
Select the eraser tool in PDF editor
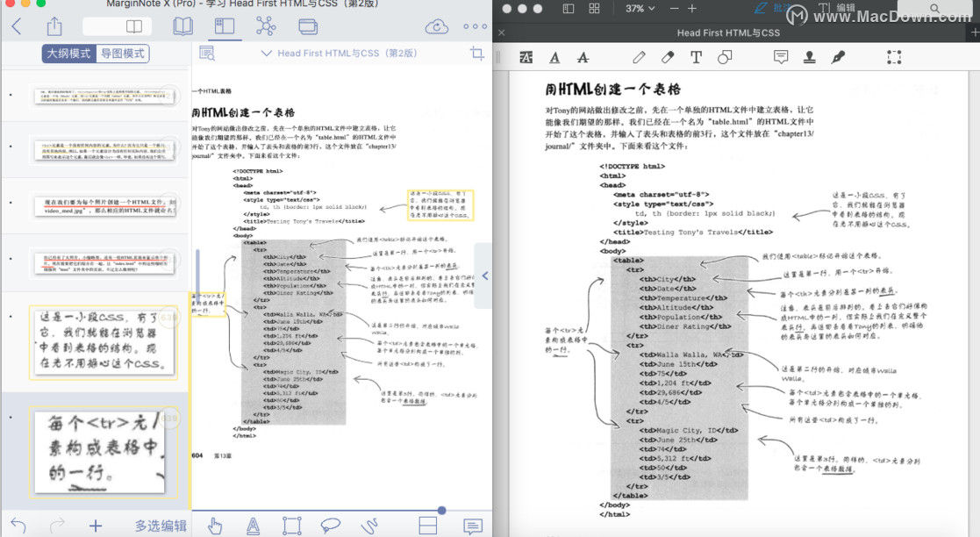[668, 58]
